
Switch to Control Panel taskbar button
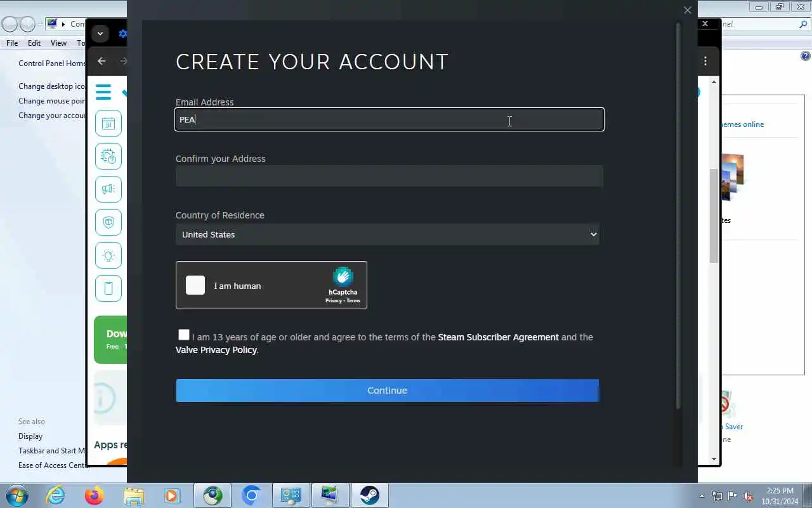291,495
